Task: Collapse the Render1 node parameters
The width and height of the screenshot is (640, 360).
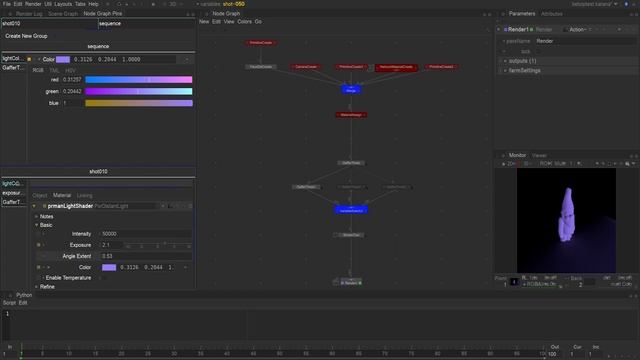Action: [498, 29]
